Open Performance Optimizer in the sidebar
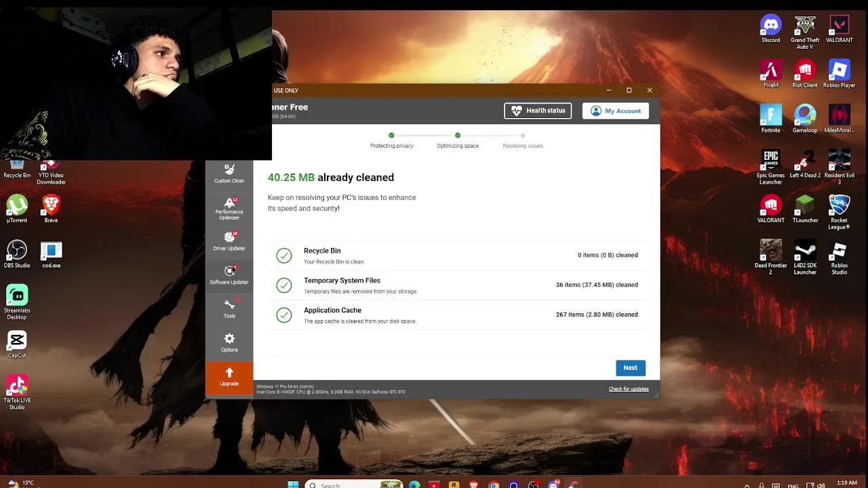This screenshot has width=868, height=488. click(x=229, y=208)
